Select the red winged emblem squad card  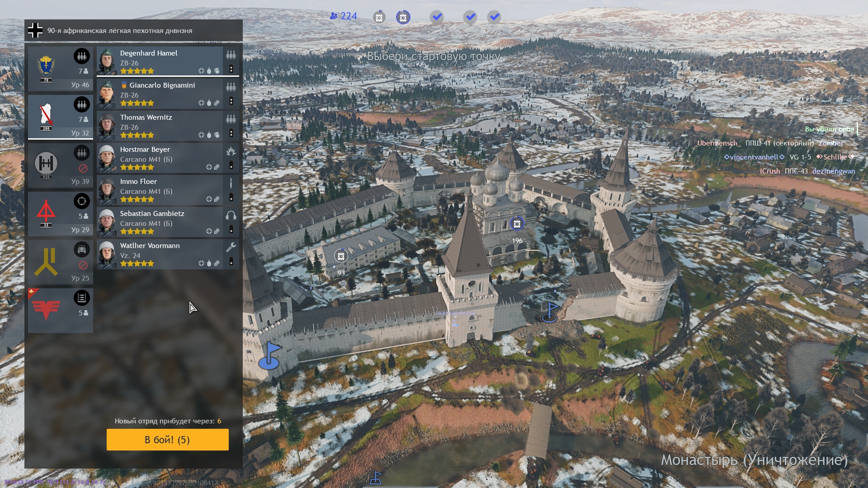pyautogui.click(x=61, y=310)
